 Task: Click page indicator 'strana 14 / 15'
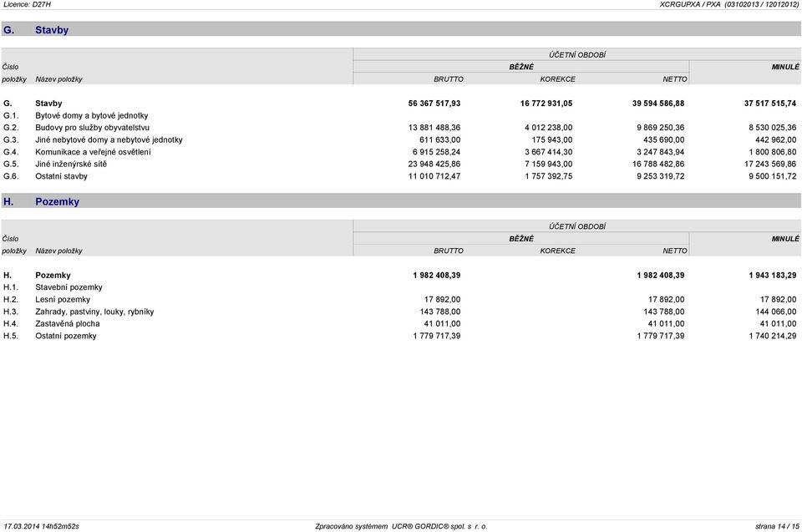coord(777,526)
